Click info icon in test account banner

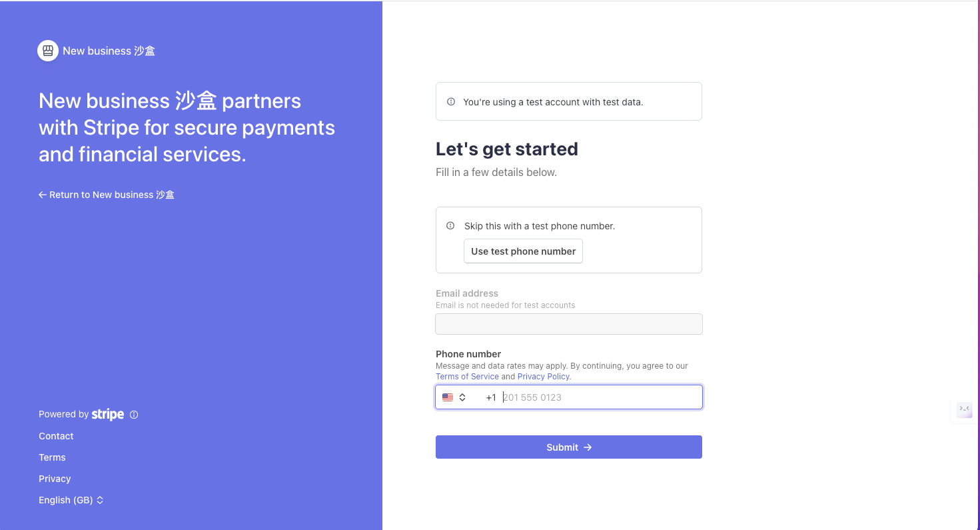pos(451,102)
